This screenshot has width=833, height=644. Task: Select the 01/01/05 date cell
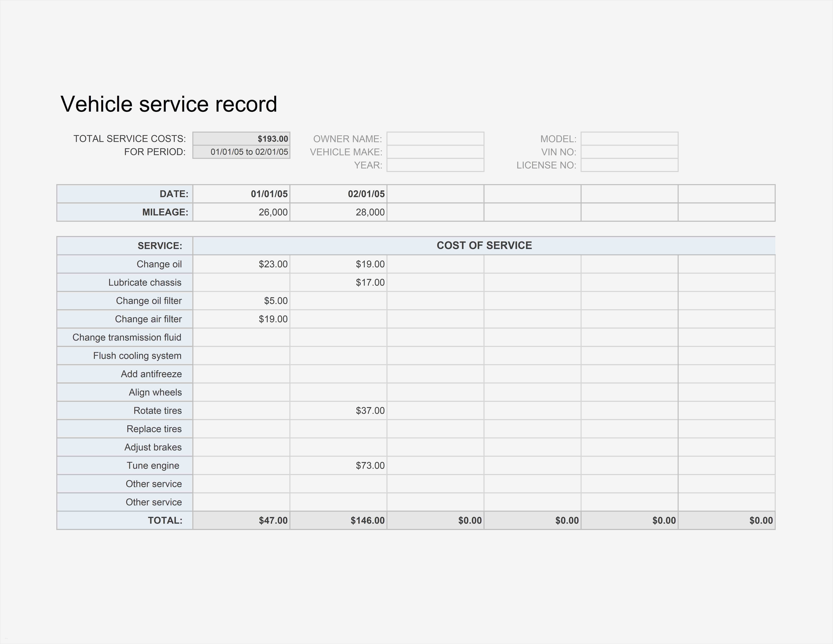(x=241, y=194)
